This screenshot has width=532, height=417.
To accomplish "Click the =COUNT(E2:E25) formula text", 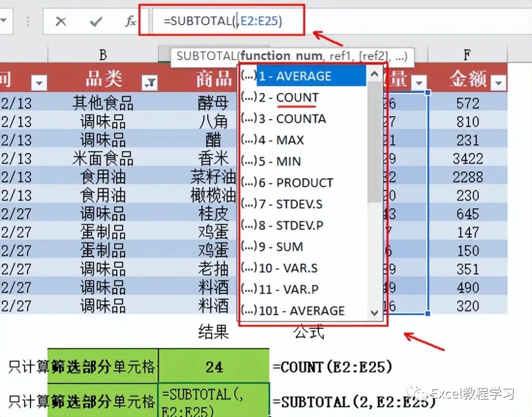I will [332, 367].
